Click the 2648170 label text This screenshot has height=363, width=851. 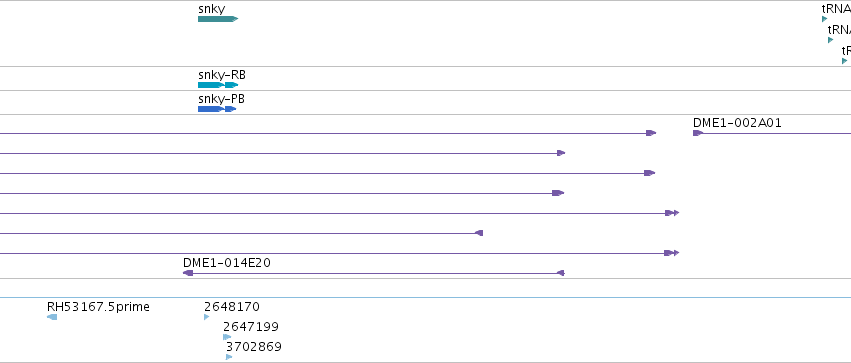(232, 307)
